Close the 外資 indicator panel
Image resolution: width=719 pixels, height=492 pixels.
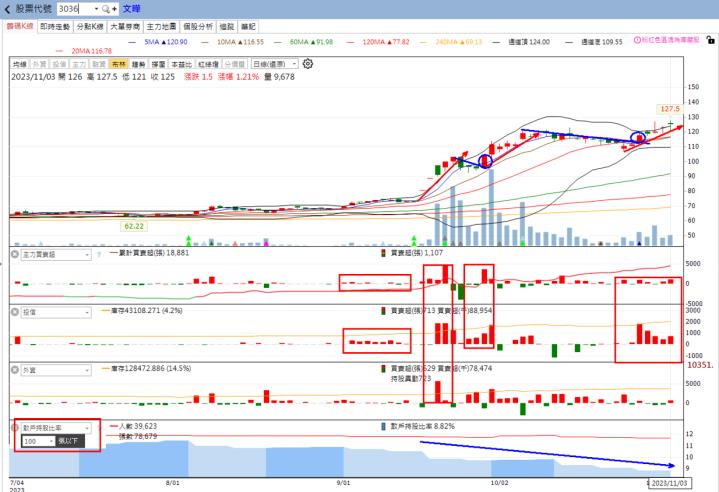pos(15,370)
